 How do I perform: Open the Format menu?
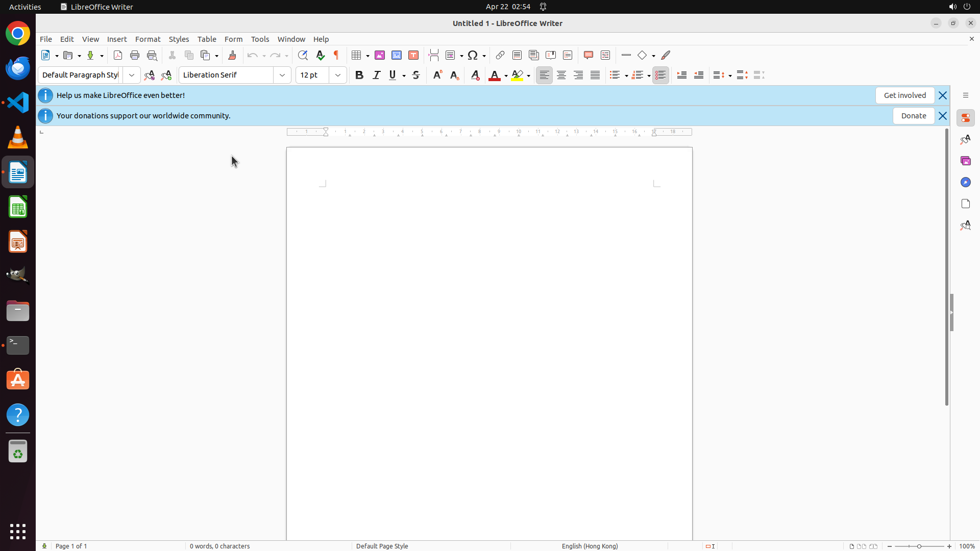[148, 39]
